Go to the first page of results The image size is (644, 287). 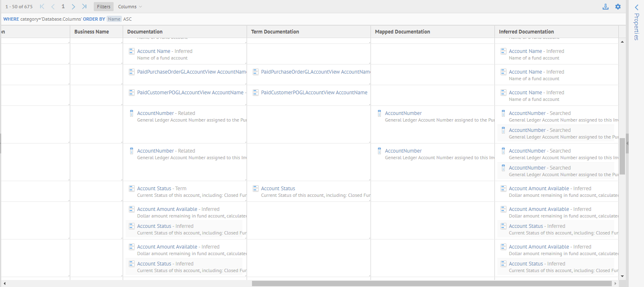42,7
